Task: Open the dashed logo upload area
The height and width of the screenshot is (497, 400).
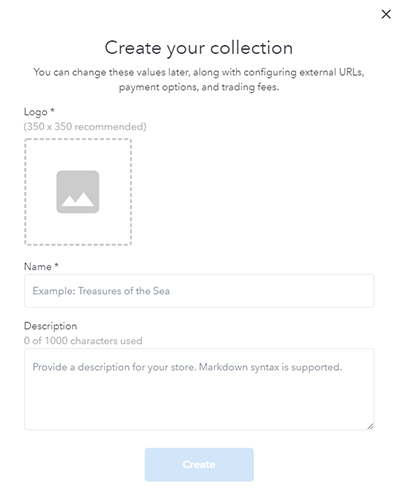Action: point(78,192)
